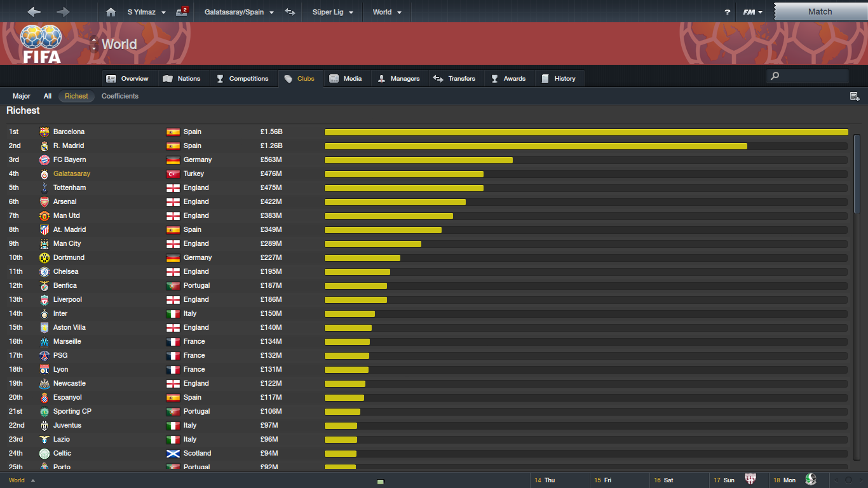Click the vertical scrollbar of club list
Viewport: 868px width, 488px height.
click(857, 174)
